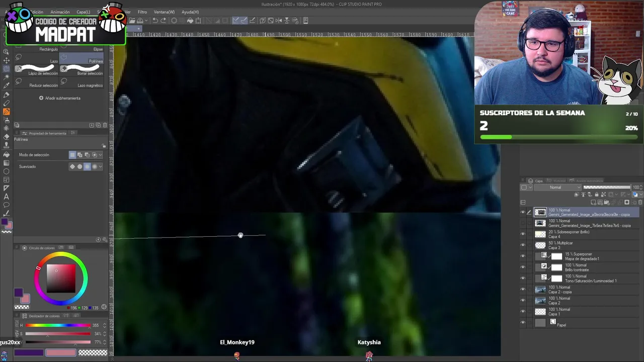The image size is (644, 362).
Task: Select the Capa 2 layer thumbnail
Action: pos(540,301)
